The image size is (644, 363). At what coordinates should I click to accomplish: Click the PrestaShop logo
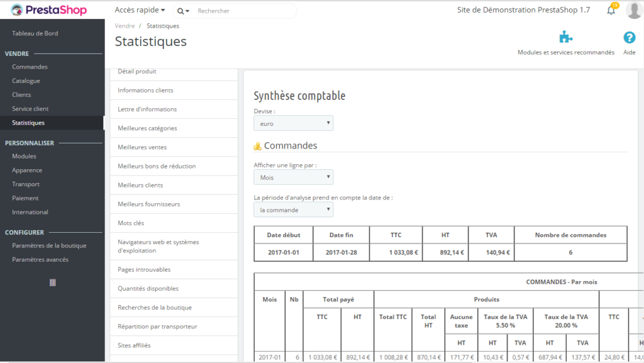pyautogui.click(x=49, y=10)
